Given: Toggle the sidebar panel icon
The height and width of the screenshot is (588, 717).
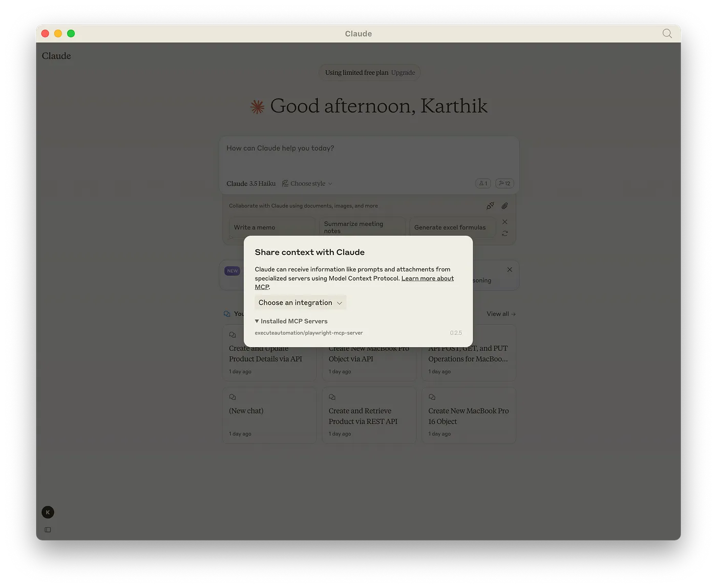Looking at the screenshot, I should [x=48, y=530].
